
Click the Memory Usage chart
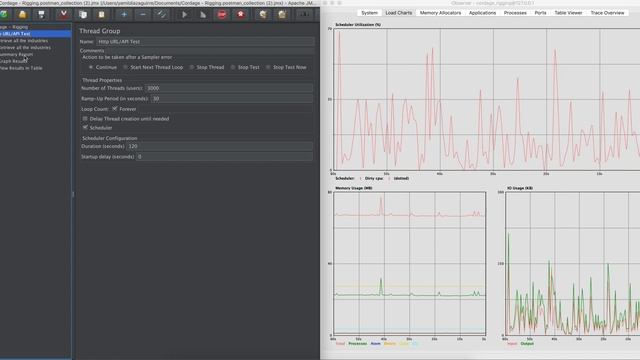(410, 263)
